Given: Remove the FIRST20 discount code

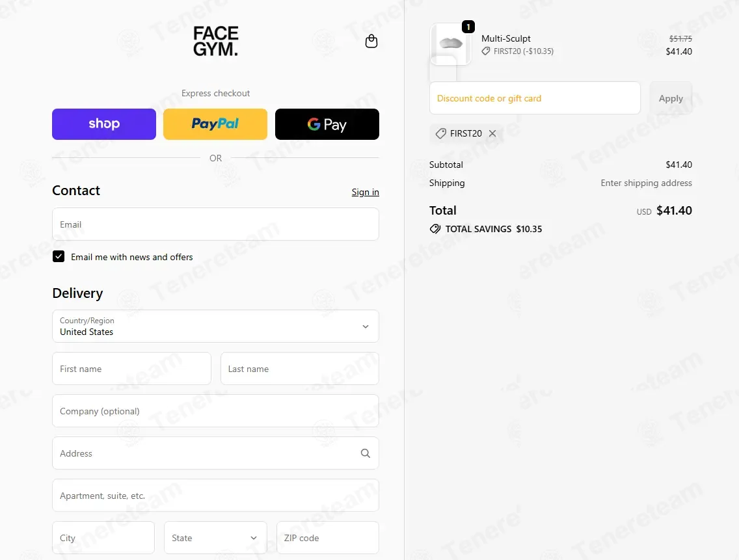Looking at the screenshot, I should tap(492, 133).
